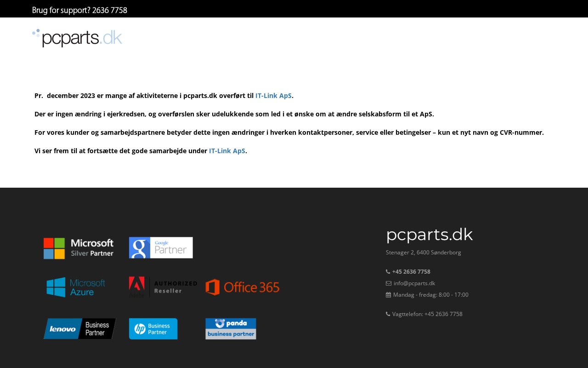This screenshot has width=588, height=368.
Task: Click the Adobe Authorized Reseller badge
Action: (x=163, y=287)
